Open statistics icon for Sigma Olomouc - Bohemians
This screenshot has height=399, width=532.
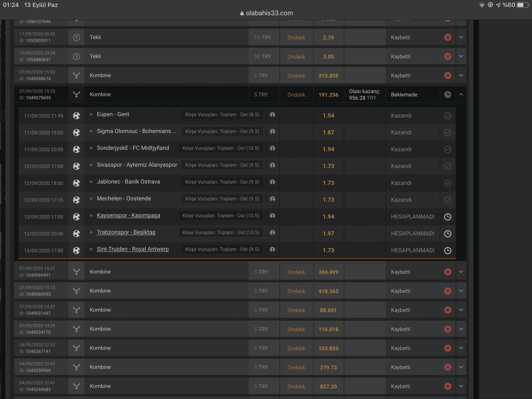[x=272, y=132]
